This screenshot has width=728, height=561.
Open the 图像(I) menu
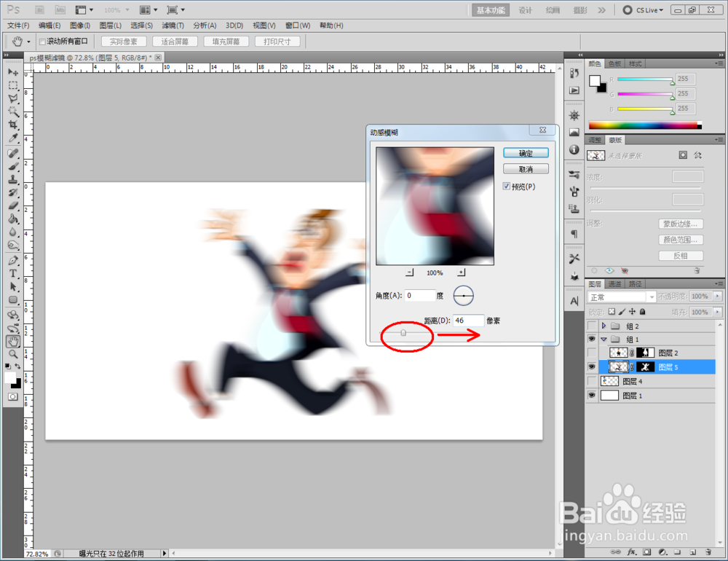[x=80, y=25]
